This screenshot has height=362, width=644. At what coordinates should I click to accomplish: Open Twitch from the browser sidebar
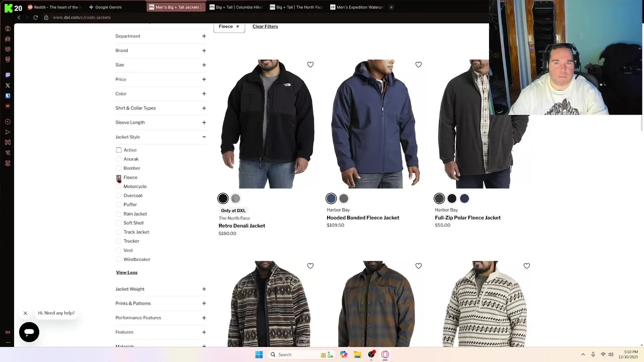[8, 75]
